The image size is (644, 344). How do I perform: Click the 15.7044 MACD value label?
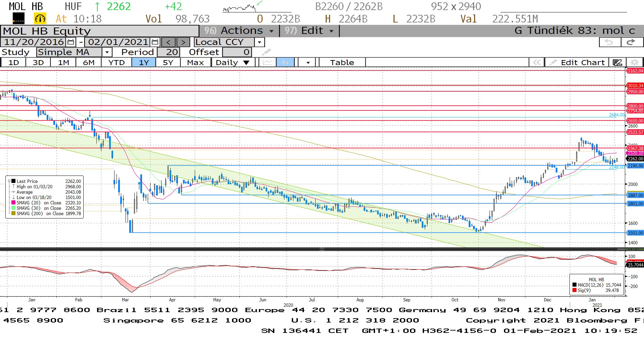[635, 265]
